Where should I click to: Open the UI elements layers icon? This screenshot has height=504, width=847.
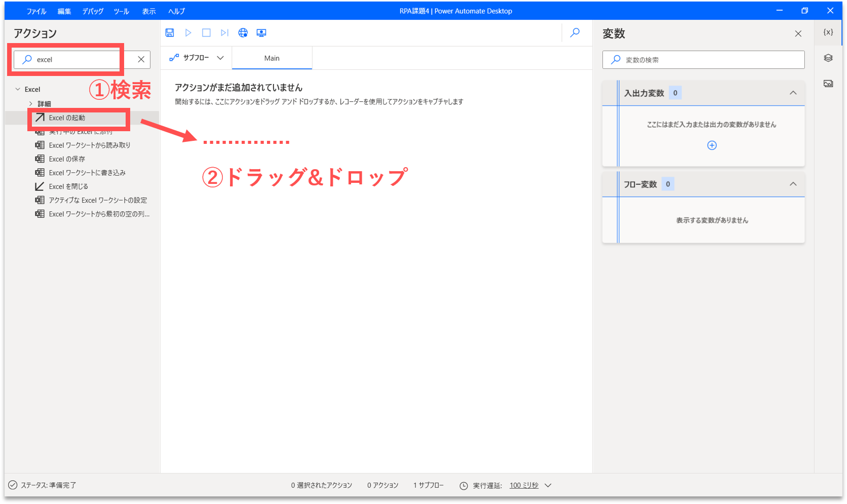point(828,58)
